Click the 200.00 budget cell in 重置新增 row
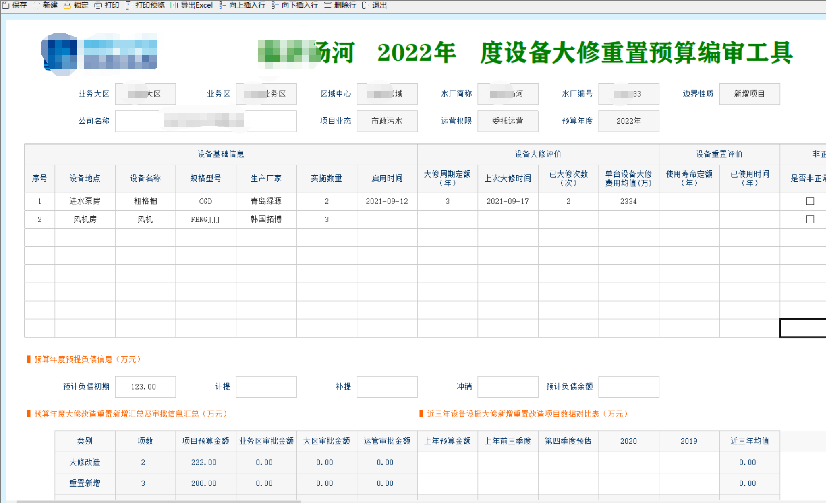 click(x=206, y=483)
